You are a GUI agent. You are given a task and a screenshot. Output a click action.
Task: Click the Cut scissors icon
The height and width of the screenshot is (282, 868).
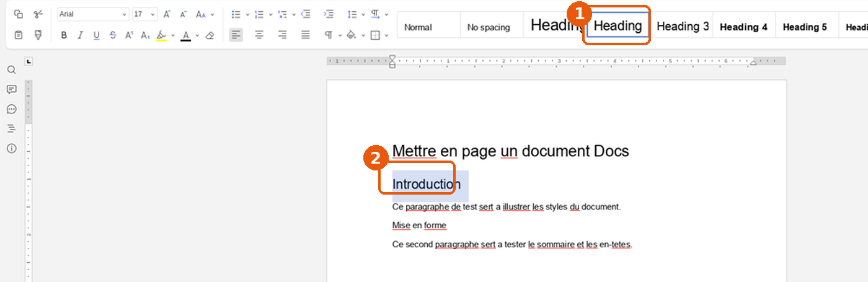click(x=38, y=14)
